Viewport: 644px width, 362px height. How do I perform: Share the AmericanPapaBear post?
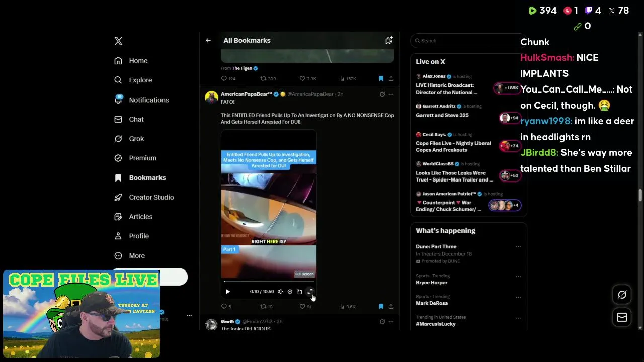point(391,306)
